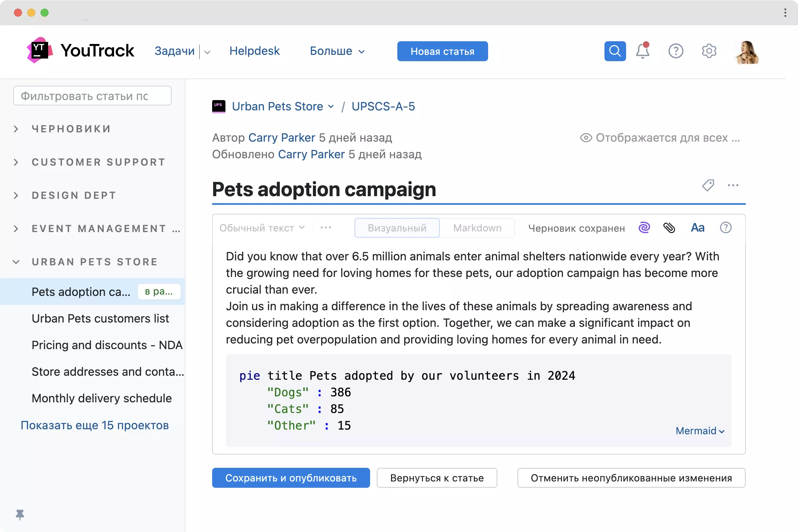Open the settings gear icon
Viewport: 798px width, 532px height.
tap(709, 51)
